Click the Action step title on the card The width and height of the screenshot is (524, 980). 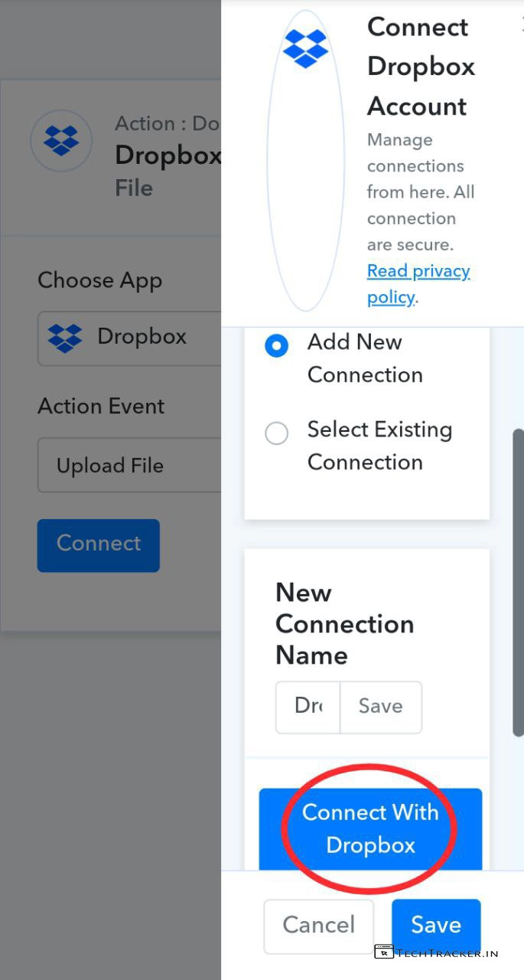[x=167, y=155]
